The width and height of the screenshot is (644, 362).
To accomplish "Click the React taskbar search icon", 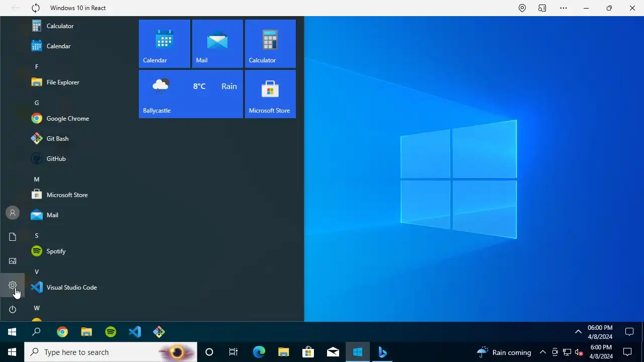I will [x=36, y=332].
